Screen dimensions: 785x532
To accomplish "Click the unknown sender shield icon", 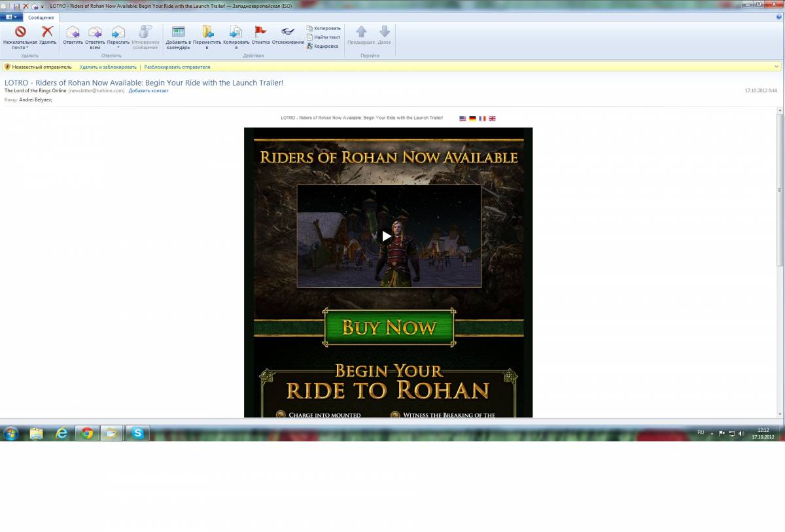I will point(7,67).
